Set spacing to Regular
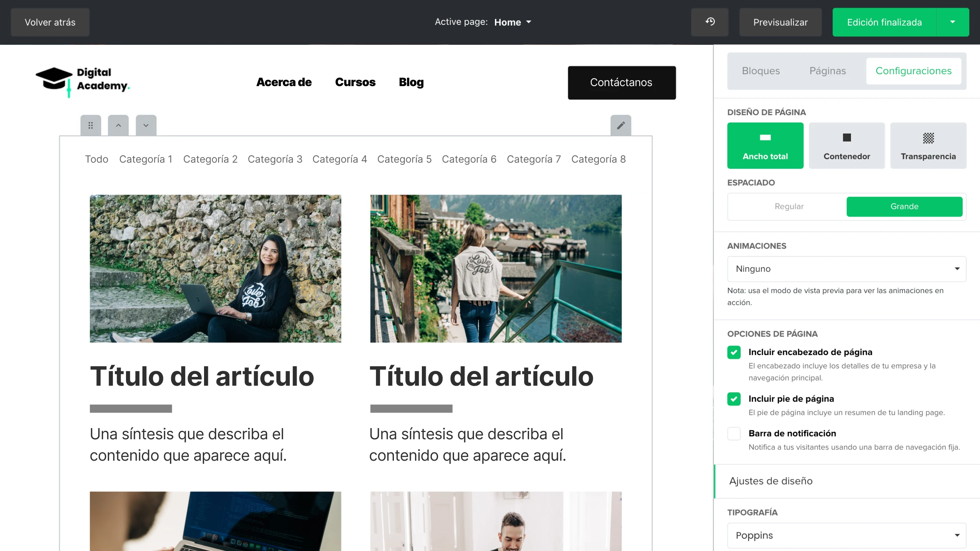 (x=789, y=207)
